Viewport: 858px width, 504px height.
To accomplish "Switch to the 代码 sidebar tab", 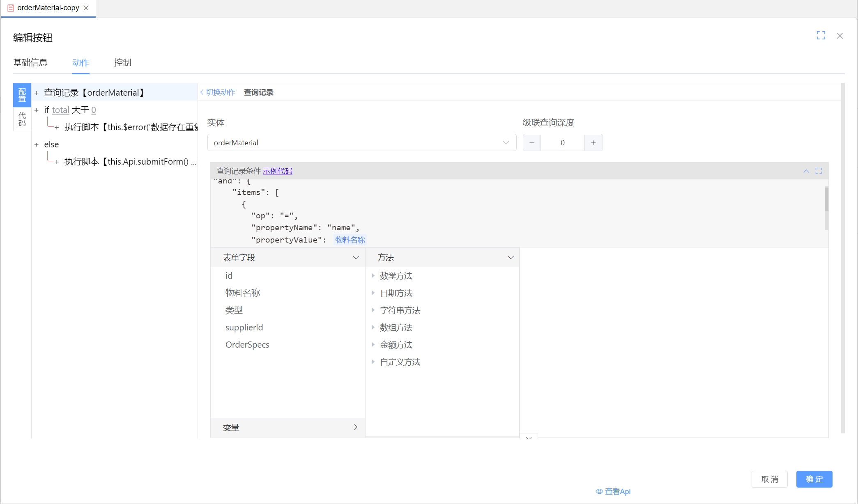I will 22,119.
